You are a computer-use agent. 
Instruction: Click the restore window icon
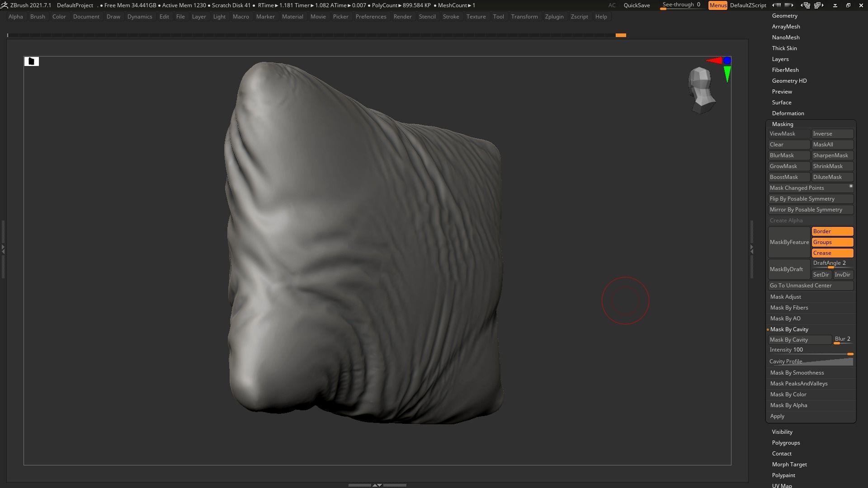click(848, 5)
